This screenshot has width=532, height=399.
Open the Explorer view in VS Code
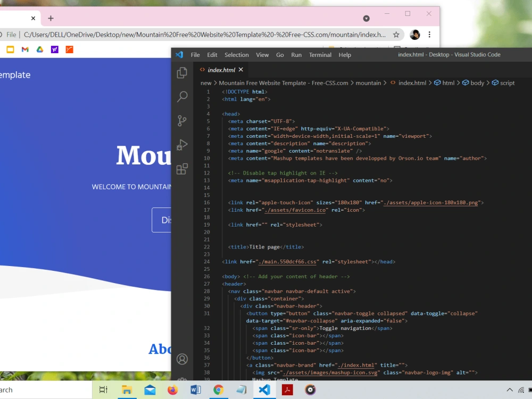(x=182, y=72)
